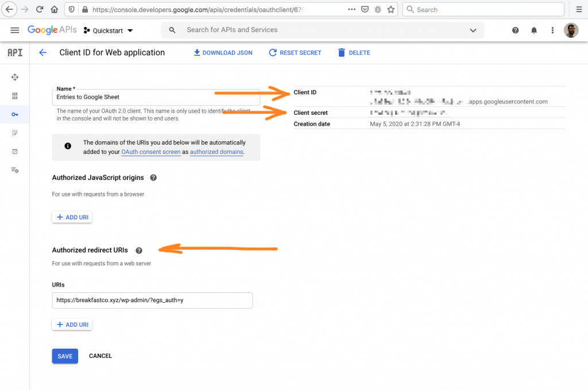Focus the Firefox Search box
This screenshot has height=390, width=588.
tap(483, 9)
